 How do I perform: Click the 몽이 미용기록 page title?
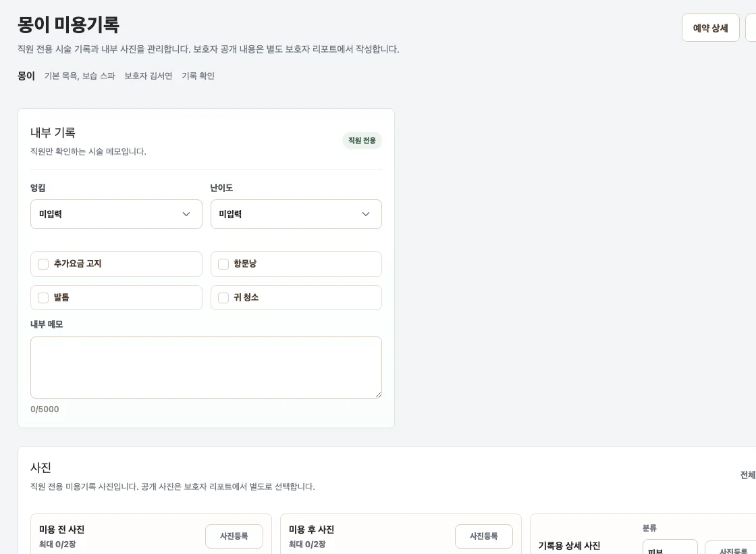(x=68, y=24)
